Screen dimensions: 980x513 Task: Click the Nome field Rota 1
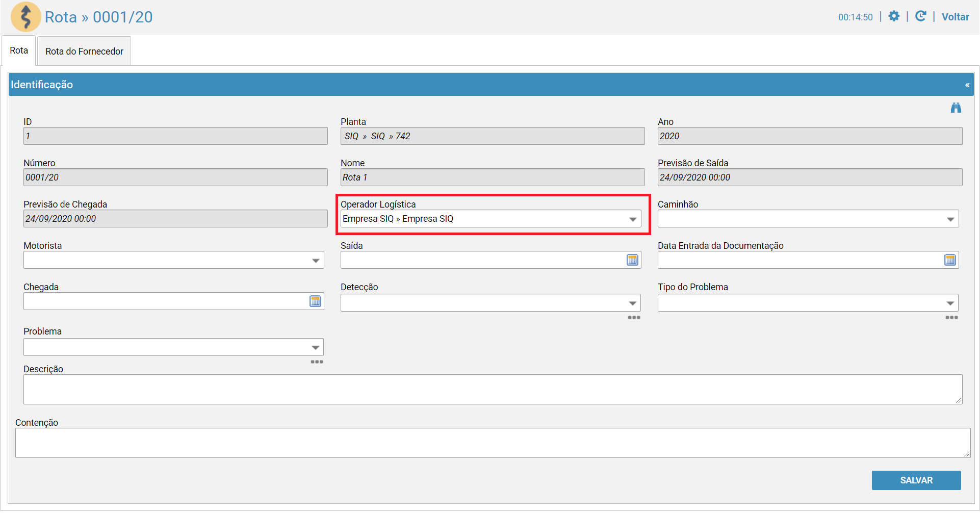point(493,177)
